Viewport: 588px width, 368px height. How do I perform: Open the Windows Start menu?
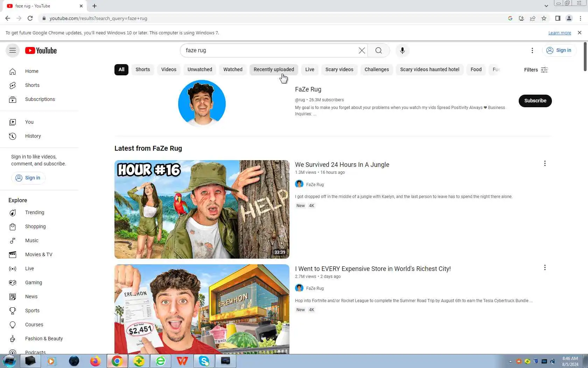9,361
